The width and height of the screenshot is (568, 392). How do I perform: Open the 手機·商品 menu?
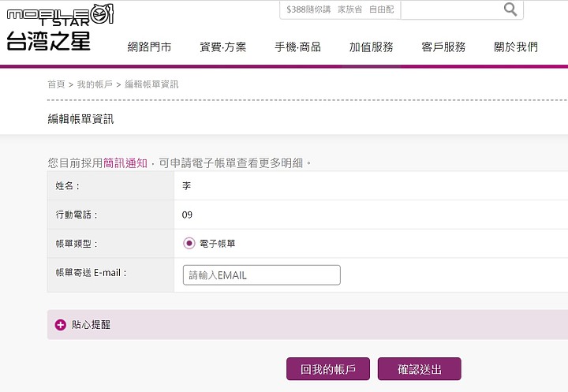click(297, 47)
